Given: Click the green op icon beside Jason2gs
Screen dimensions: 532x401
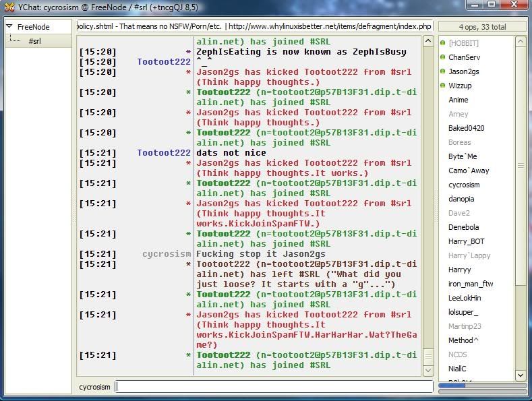Looking at the screenshot, I should point(442,71).
